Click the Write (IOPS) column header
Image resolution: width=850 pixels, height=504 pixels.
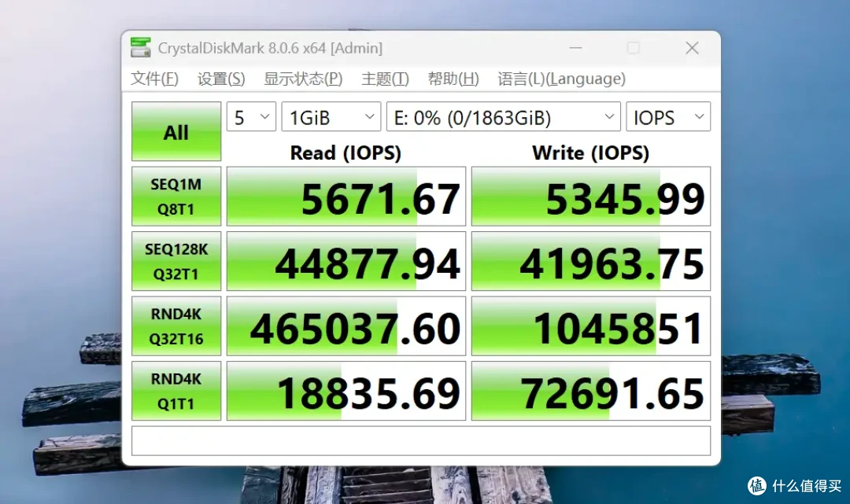590,153
